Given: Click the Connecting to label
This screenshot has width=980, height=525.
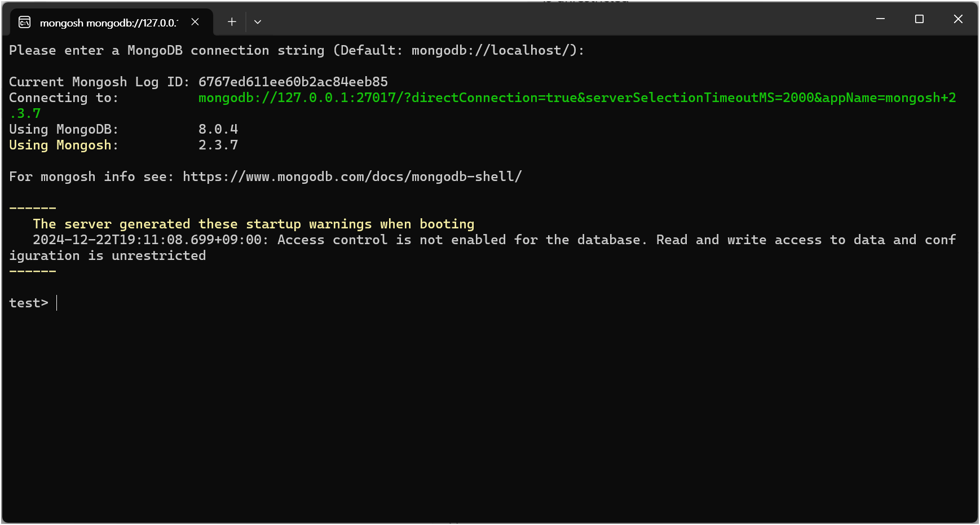Looking at the screenshot, I should [x=64, y=98].
